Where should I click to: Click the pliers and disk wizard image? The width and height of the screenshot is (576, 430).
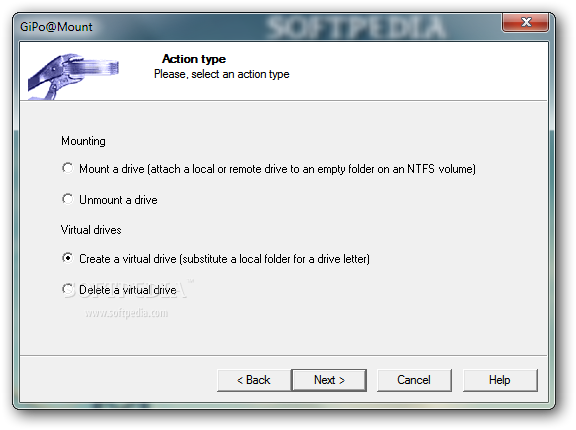coord(73,76)
